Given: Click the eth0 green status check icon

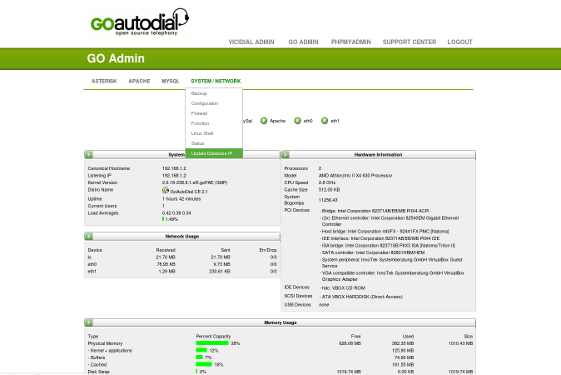Looking at the screenshot, I should 297,121.
